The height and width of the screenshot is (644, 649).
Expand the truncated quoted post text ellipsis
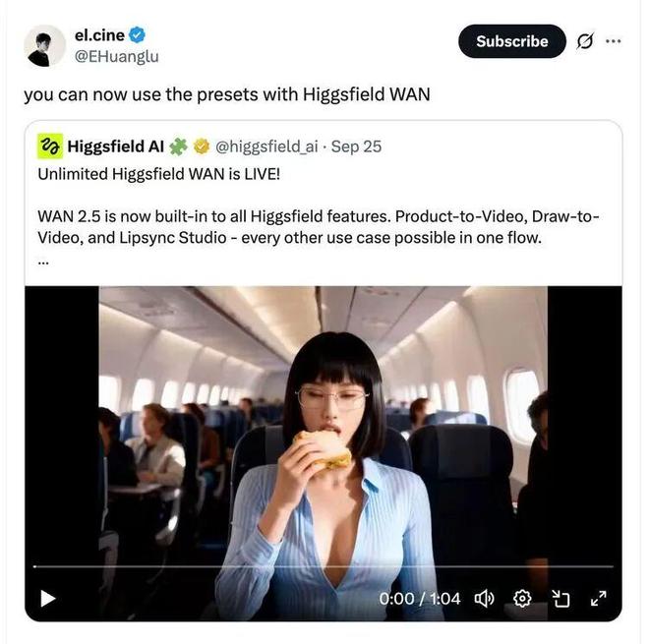(x=43, y=262)
